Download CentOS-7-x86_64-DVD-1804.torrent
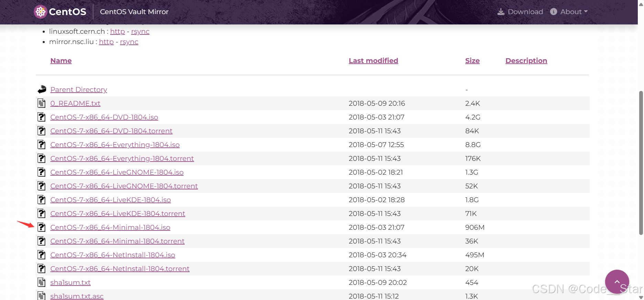This screenshot has height=300, width=644. pyautogui.click(x=111, y=131)
